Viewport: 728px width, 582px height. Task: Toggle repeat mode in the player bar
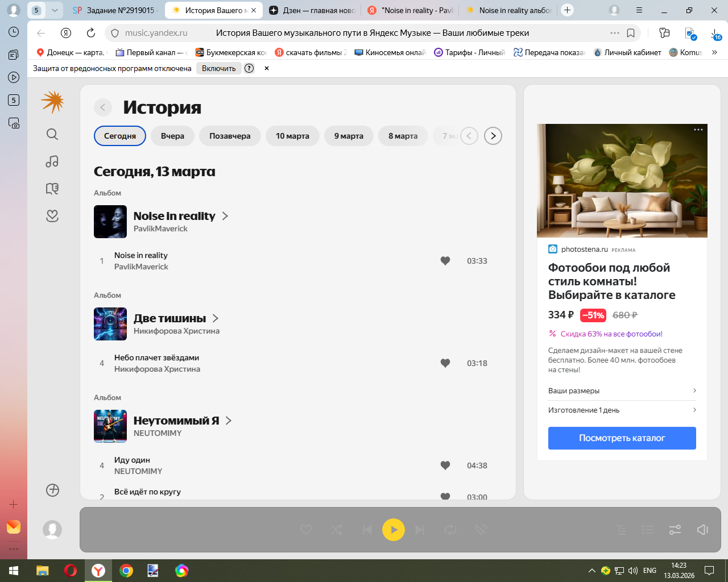pos(450,530)
